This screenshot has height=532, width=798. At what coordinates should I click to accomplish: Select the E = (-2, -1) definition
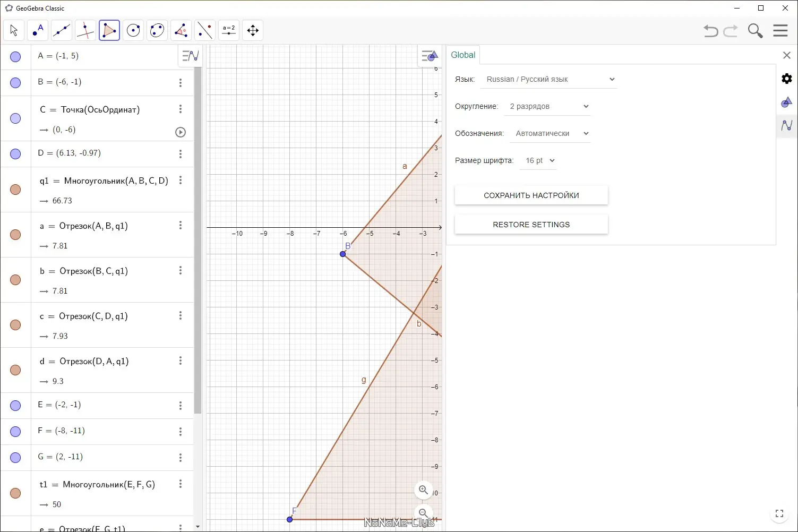pyautogui.click(x=59, y=405)
